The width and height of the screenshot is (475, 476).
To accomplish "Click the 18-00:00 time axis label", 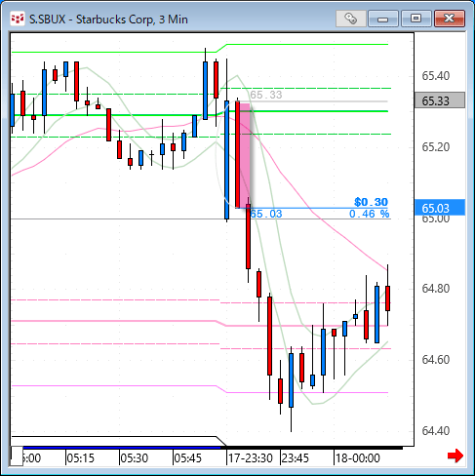I will click(358, 458).
